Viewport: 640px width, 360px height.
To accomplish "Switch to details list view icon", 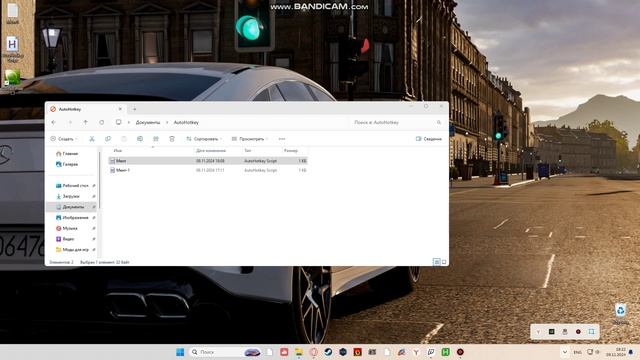I will (x=436, y=262).
